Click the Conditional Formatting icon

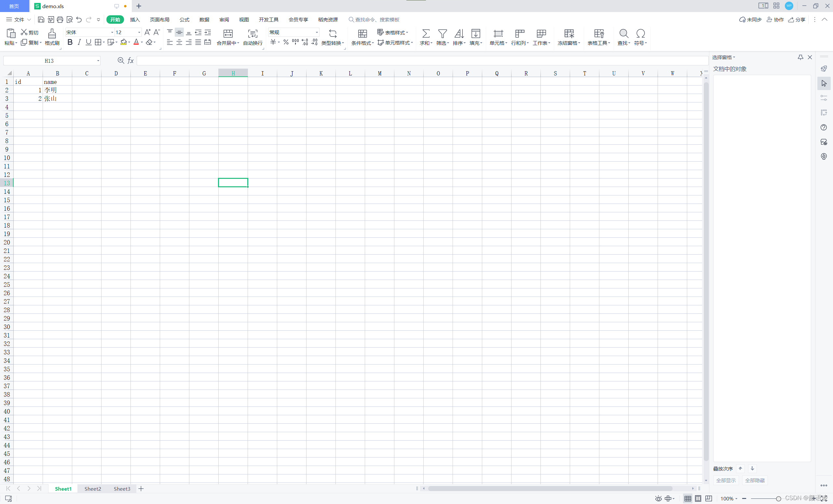(x=362, y=33)
